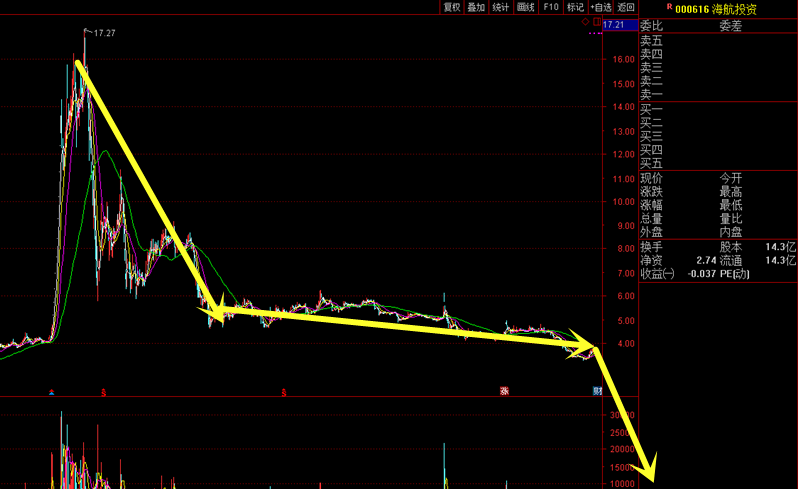The height and width of the screenshot is (489, 798).
Task: Click 返回 to go back
Action: (626, 7)
